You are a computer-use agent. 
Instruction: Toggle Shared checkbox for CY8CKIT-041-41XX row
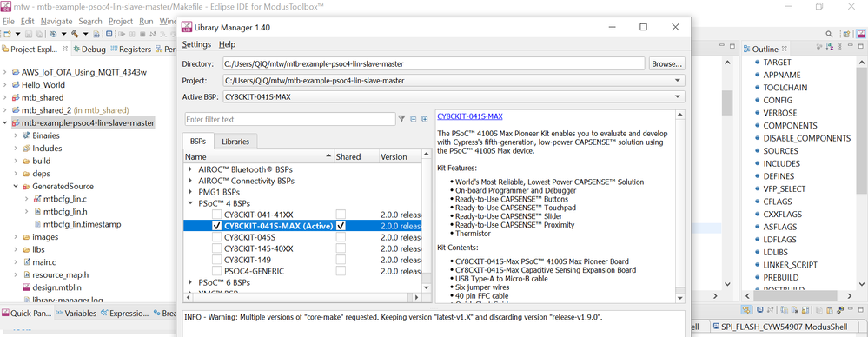[x=341, y=215]
